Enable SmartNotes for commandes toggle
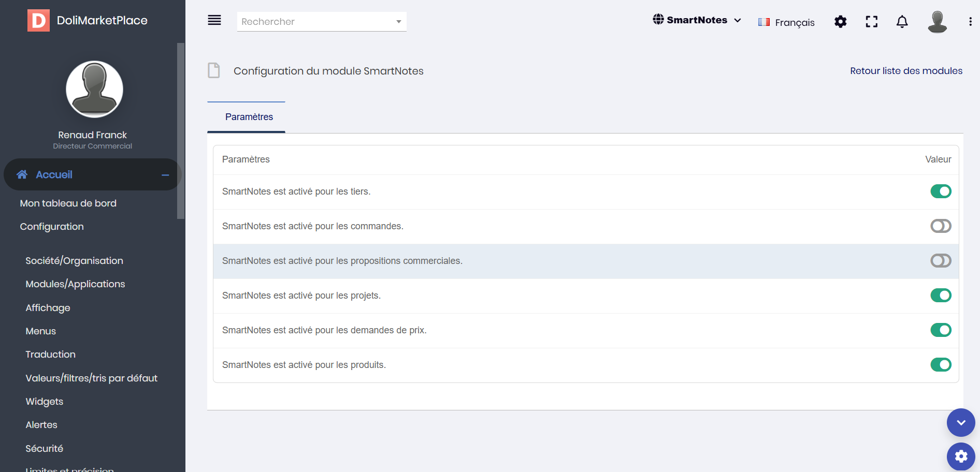 941,226
